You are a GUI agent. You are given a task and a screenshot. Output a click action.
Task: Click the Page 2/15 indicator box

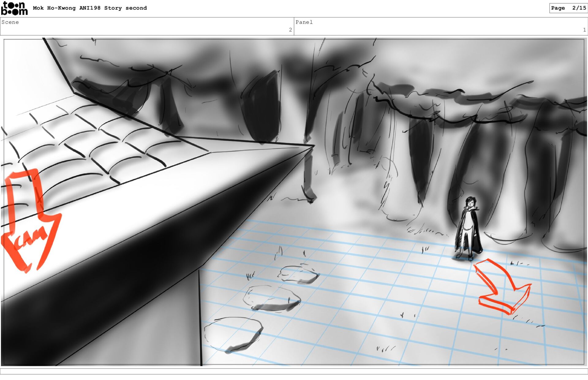(x=568, y=8)
